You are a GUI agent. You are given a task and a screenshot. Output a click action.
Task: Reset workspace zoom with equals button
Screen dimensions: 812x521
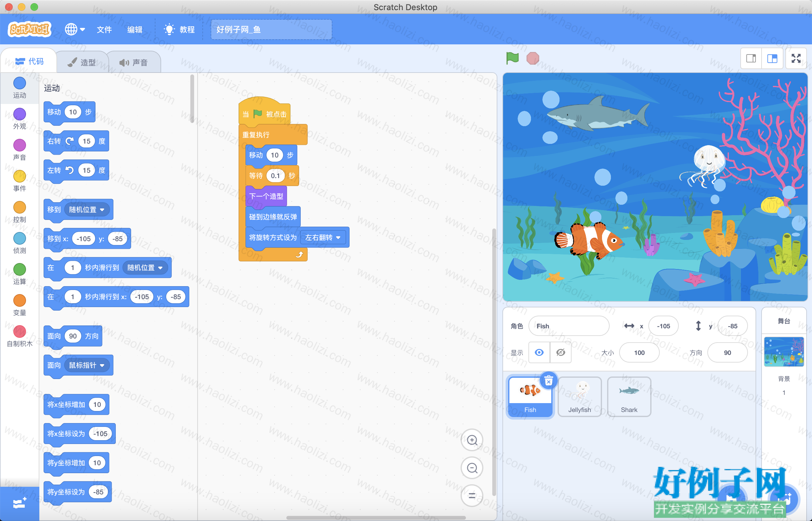pos(472,496)
